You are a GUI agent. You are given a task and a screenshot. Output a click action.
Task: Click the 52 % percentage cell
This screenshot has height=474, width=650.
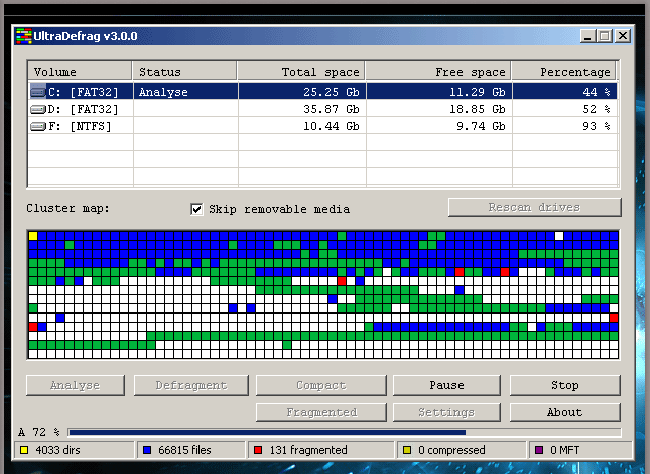[565, 109]
